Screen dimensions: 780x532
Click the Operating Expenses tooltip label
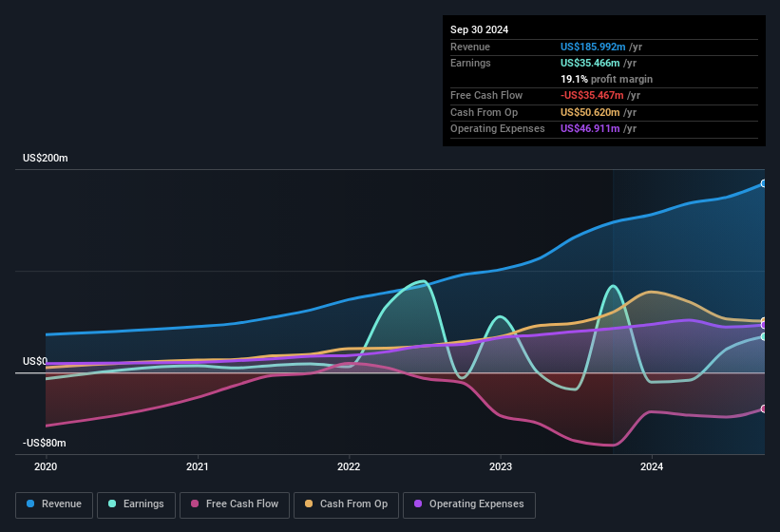pyautogui.click(x=498, y=129)
